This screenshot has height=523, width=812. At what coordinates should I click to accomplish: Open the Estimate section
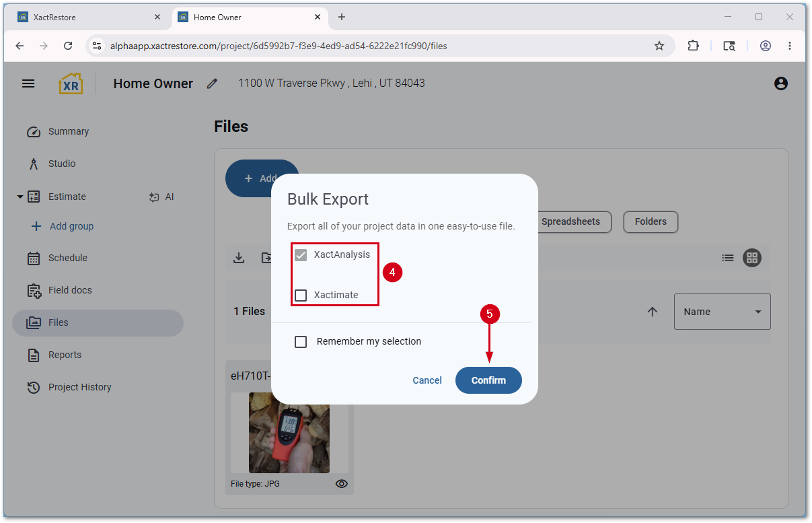tap(67, 197)
